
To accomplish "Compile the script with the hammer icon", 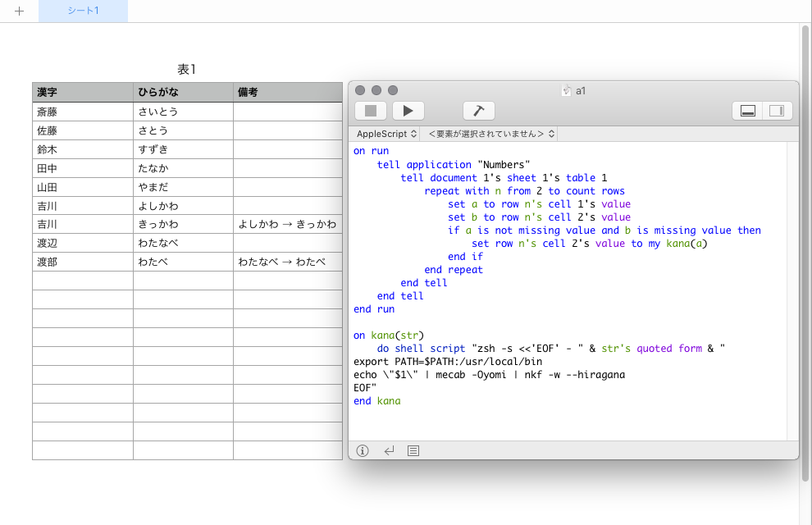I will pos(479,111).
